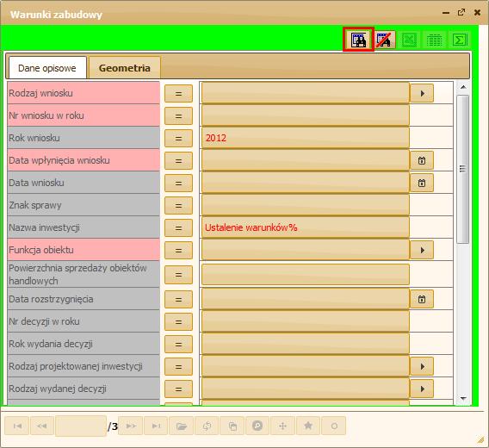Screen dimensions: 489x448
Task: Open calendar for Data wpłynięcia wniosku
Action: click(422, 160)
